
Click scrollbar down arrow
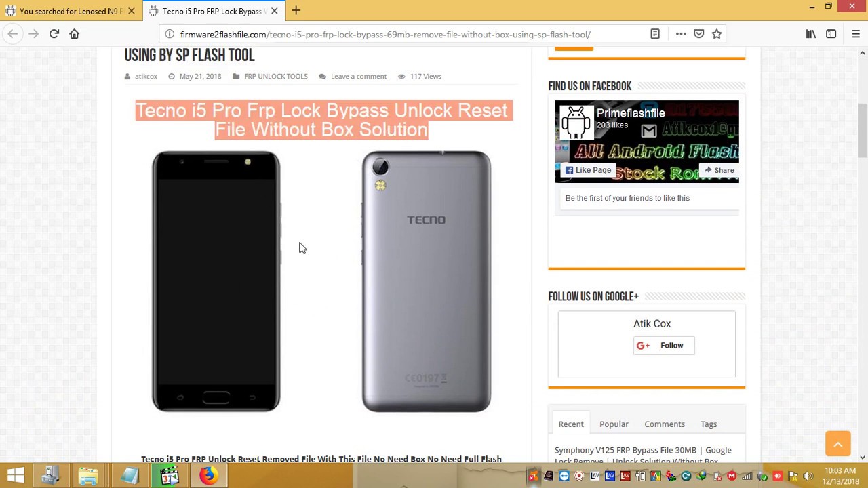click(x=863, y=457)
